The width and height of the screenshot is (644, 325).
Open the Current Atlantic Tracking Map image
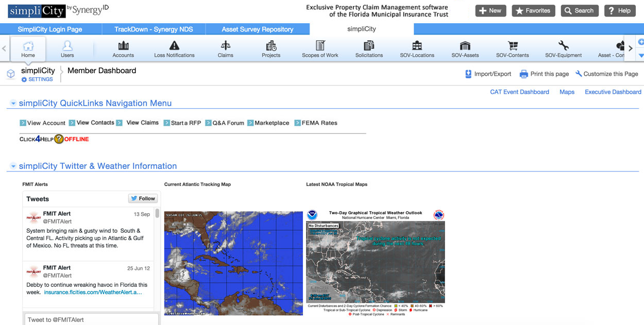233,263
